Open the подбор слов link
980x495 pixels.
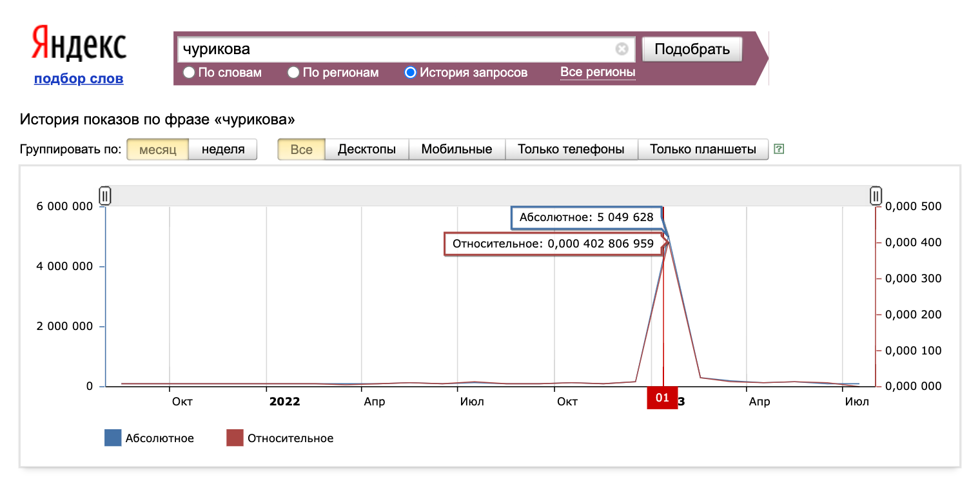pyautogui.click(x=79, y=79)
